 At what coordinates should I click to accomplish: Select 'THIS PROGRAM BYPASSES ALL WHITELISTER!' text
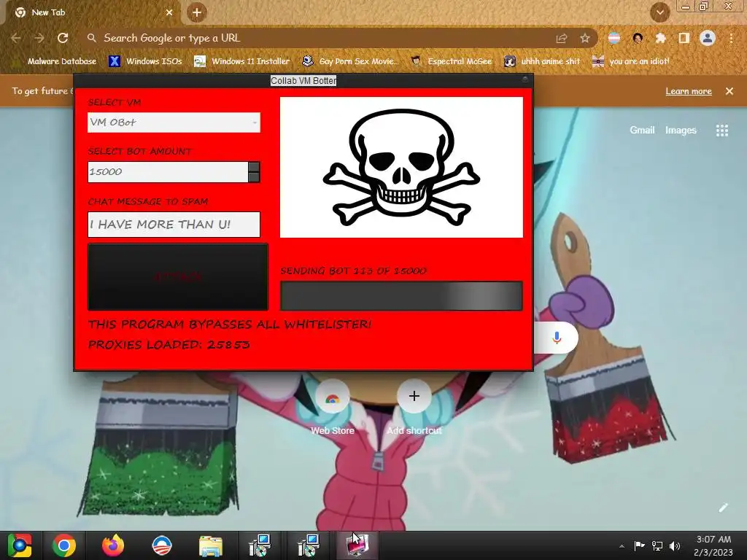(229, 324)
